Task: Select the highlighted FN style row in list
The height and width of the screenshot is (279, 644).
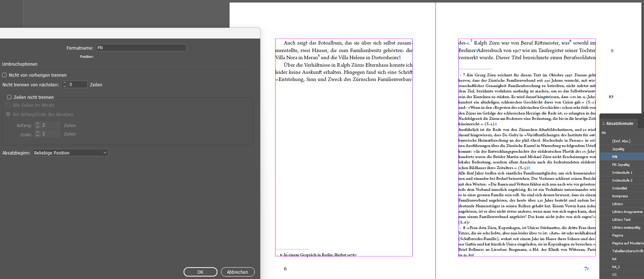Action: pos(622,157)
